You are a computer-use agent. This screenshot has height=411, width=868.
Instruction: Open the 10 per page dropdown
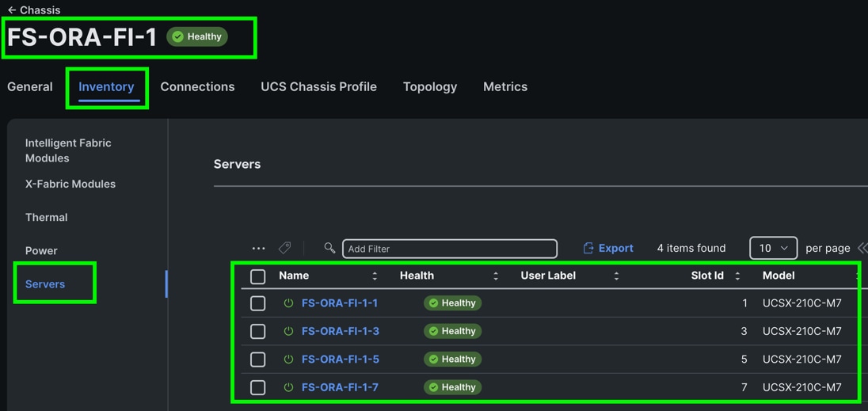773,248
